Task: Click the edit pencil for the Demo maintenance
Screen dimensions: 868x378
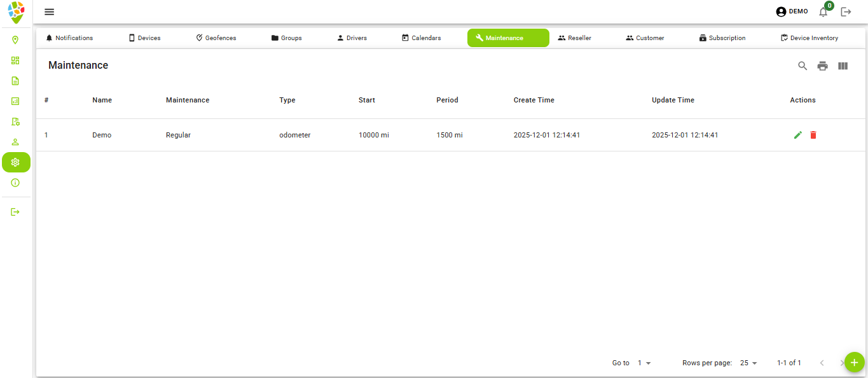Action: click(797, 135)
